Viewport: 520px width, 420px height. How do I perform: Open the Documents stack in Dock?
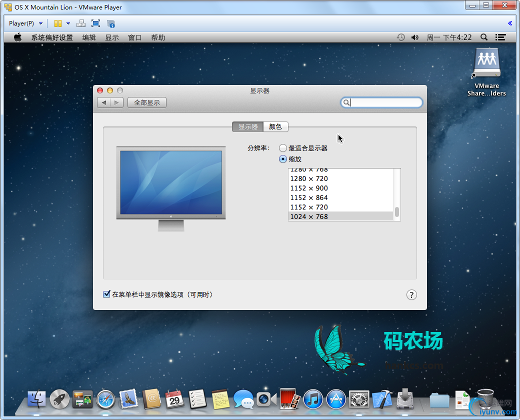click(462, 400)
